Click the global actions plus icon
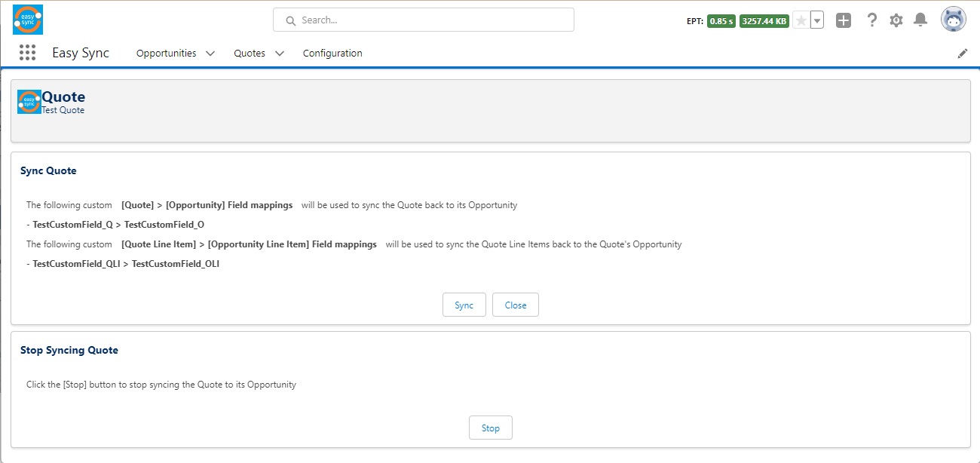 click(x=844, y=20)
